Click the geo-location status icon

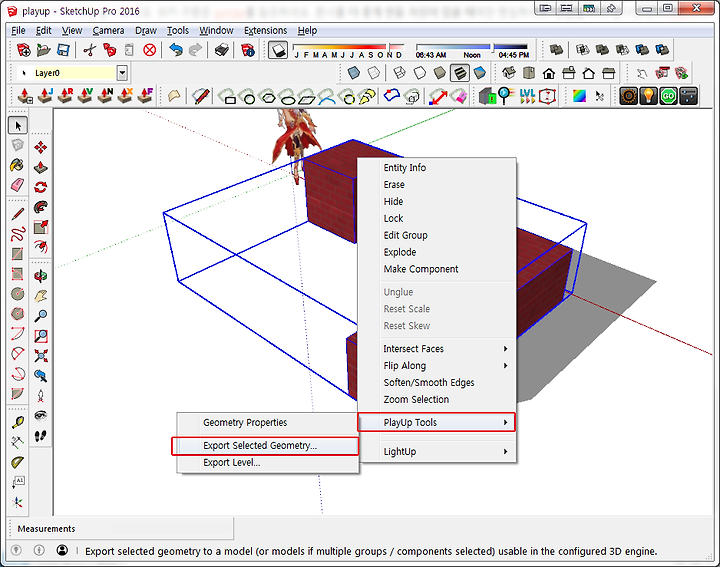16,550
